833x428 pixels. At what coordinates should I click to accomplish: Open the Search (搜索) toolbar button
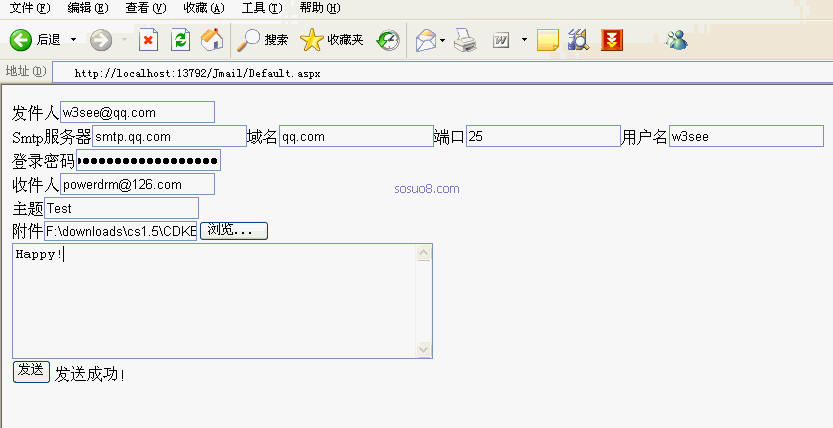coord(263,40)
